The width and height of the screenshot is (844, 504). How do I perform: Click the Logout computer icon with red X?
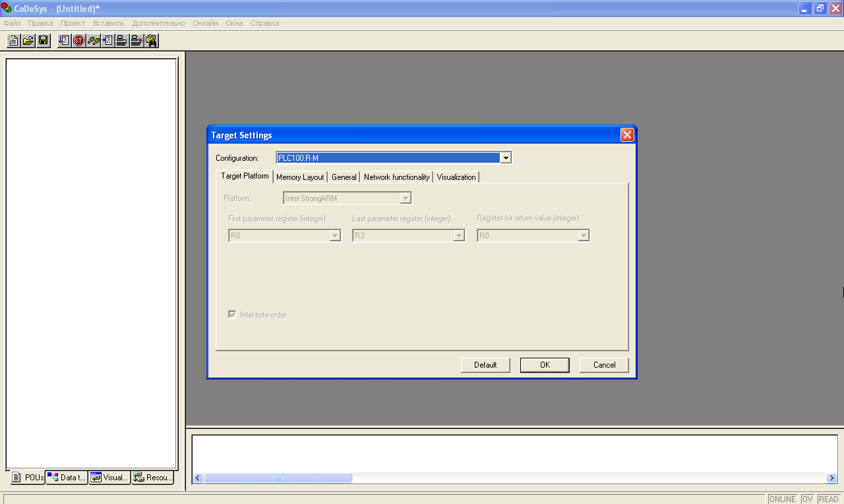tap(136, 41)
